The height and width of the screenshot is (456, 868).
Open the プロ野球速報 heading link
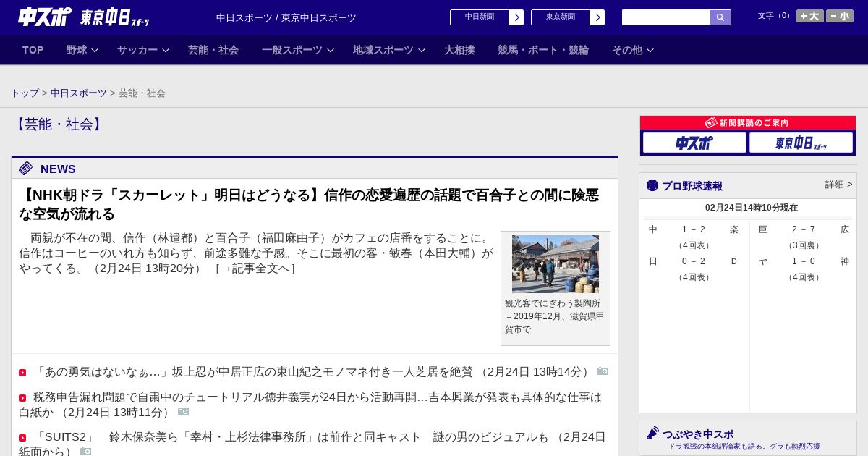(692, 186)
